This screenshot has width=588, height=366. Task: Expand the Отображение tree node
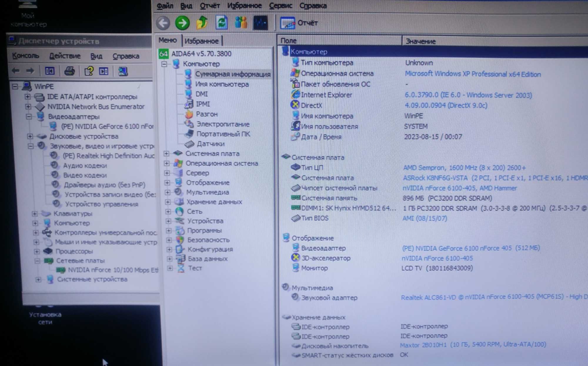[x=167, y=182]
